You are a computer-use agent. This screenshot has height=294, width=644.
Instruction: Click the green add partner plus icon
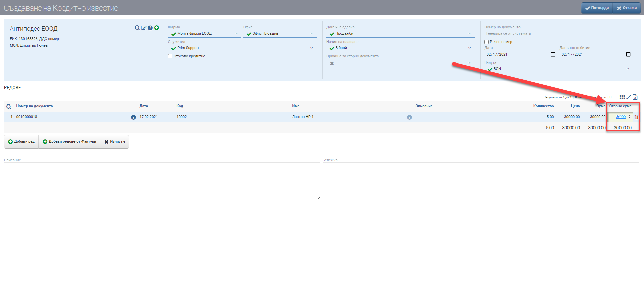(x=157, y=28)
